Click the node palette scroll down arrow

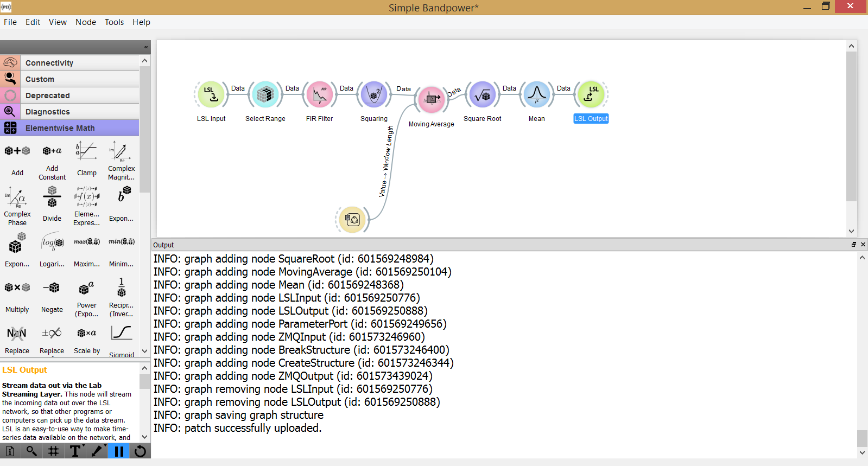coord(144,351)
